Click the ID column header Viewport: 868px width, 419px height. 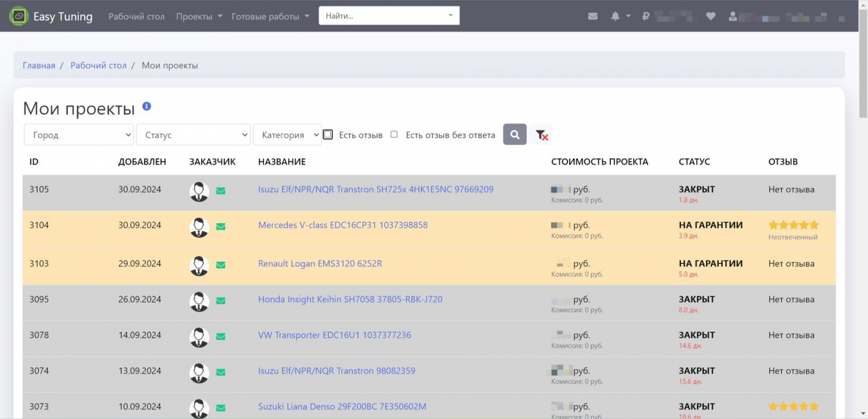pos(34,162)
